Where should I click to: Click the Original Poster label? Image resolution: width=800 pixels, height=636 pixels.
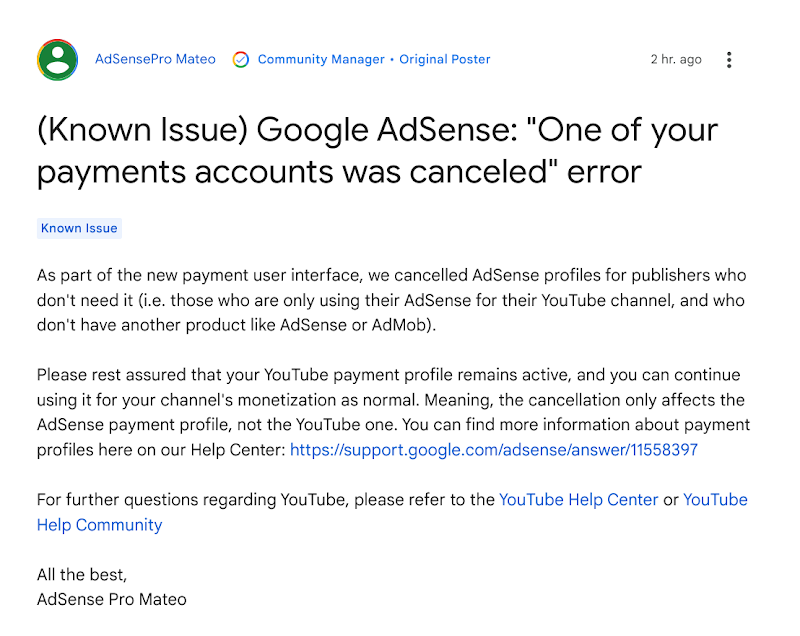tap(445, 59)
